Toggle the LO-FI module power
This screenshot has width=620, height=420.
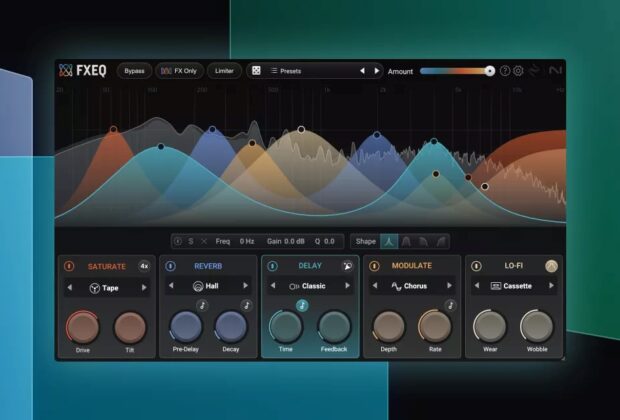[476, 266]
